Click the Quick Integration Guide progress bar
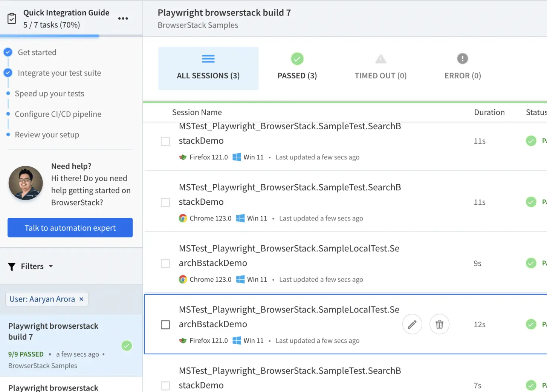The image size is (547, 392). (71, 36)
